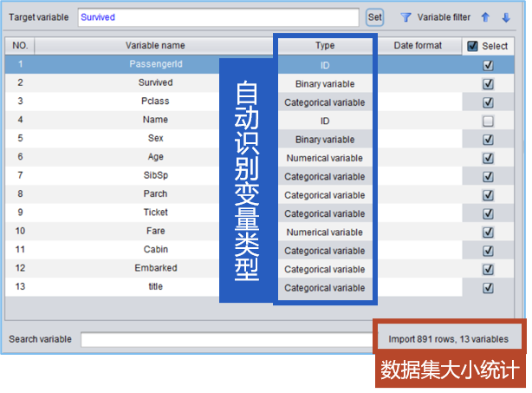Uncheck the PassengerId select checkbox

(x=488, y=65)
